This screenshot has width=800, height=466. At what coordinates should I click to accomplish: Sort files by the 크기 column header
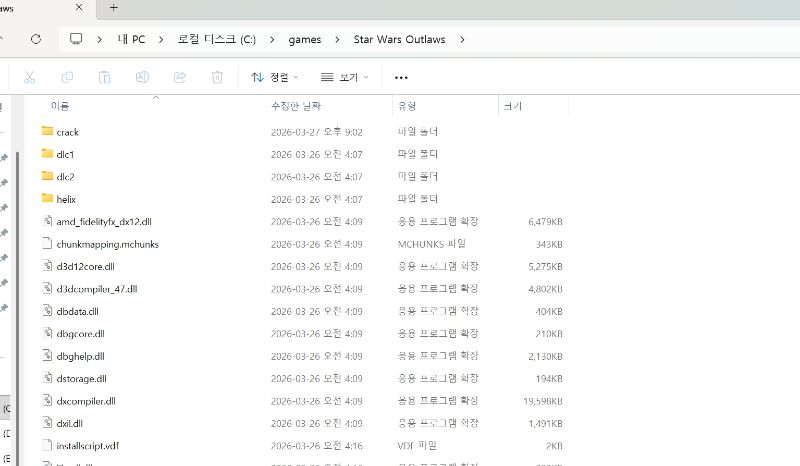[x=512, y=106]
